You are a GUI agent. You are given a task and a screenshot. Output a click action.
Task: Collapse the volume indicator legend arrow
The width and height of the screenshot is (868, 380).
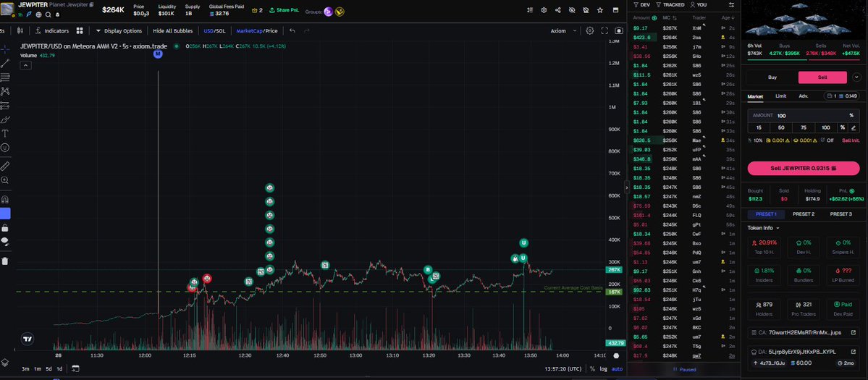(25, 65)
